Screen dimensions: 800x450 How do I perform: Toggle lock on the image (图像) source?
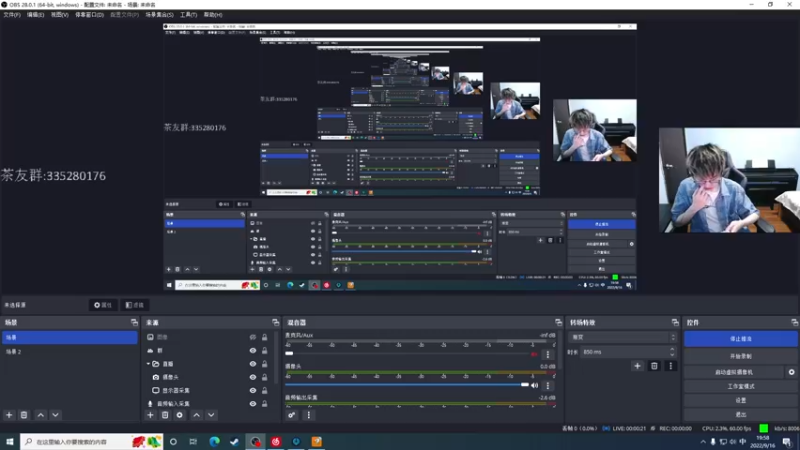pos(264,337)
